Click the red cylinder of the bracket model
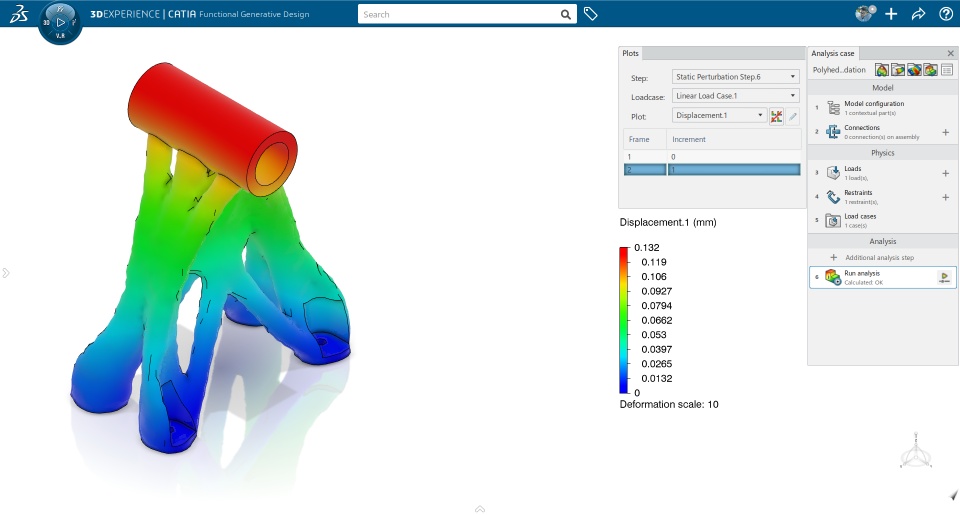This screenshot has height=515, width=960. tap(211, 127)
